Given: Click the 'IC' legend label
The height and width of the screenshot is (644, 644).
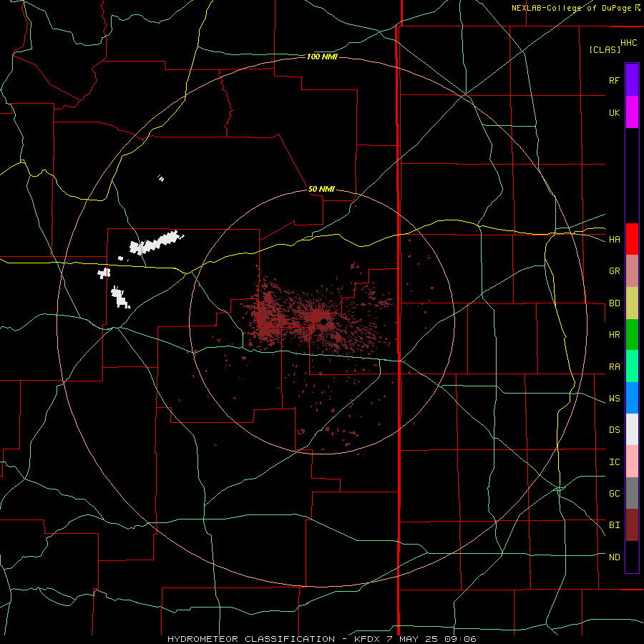Looking at the screenshot, I should coord(614,462).
